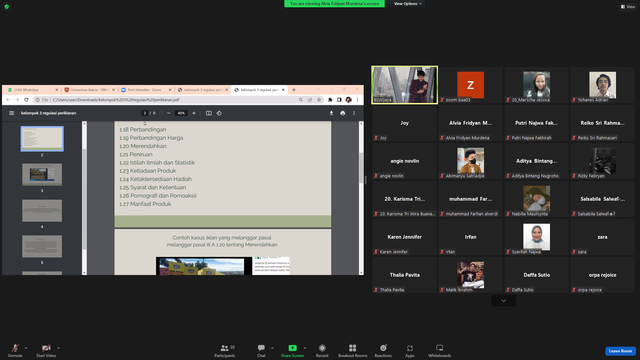Screen dimensions: 640x360
Task: Click the green encryption shield icon
Action: [7, 7]
